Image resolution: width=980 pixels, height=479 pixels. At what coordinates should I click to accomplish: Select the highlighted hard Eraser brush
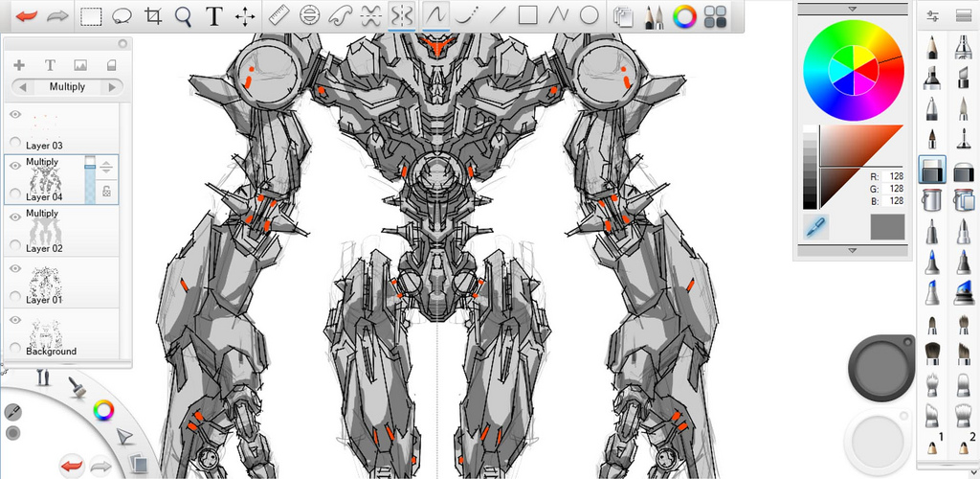(x=932, y=170)
